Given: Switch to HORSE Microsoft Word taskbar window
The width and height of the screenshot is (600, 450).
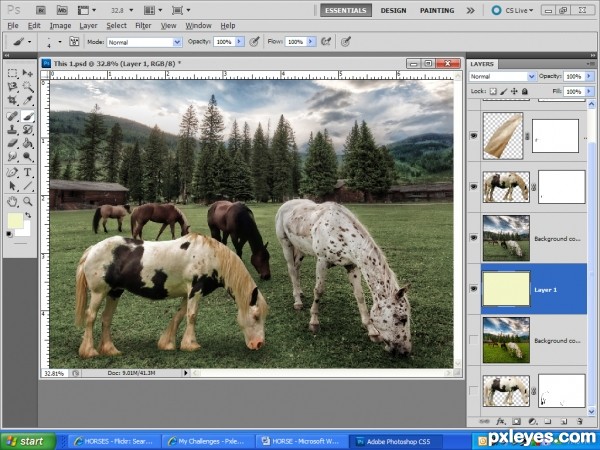Looking at the screenshot, I should pos(301,441).
